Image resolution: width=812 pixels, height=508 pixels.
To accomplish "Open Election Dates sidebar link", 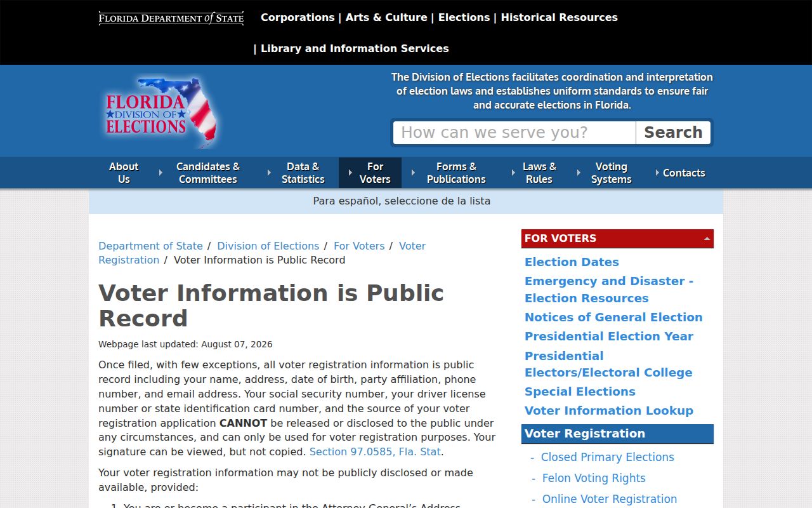I will point(572,262).
